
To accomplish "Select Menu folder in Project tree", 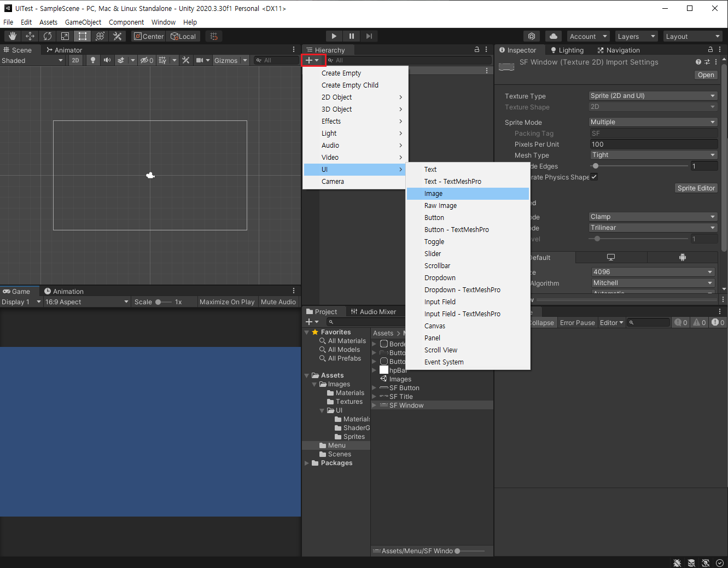I will [336, 445].
